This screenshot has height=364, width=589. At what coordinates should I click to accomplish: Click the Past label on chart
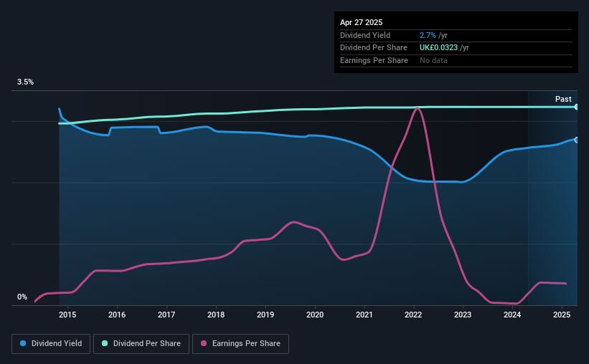coord(563,99)
